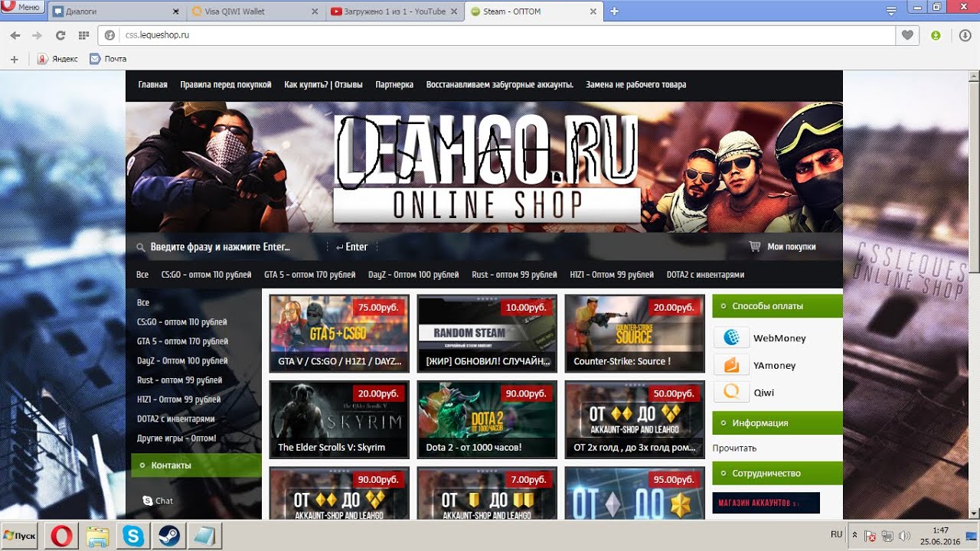Go back to previous page
This screenshot has height=551, width=980.
tap(15, 35)
